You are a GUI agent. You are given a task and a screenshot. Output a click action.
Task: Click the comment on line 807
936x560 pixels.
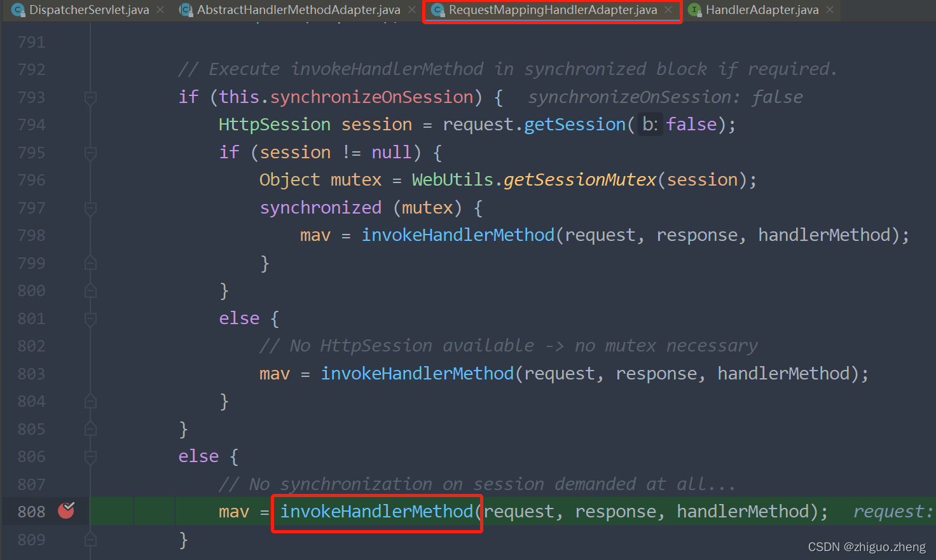[477, 484]
